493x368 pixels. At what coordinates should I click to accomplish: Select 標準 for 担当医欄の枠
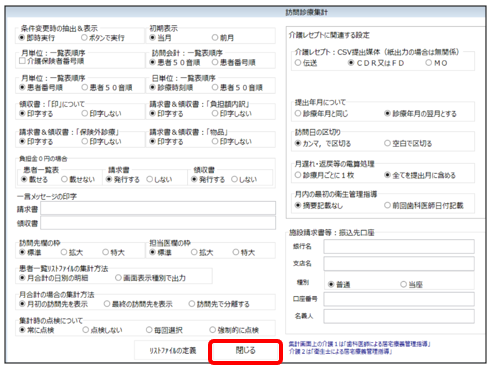coord(153,252)
